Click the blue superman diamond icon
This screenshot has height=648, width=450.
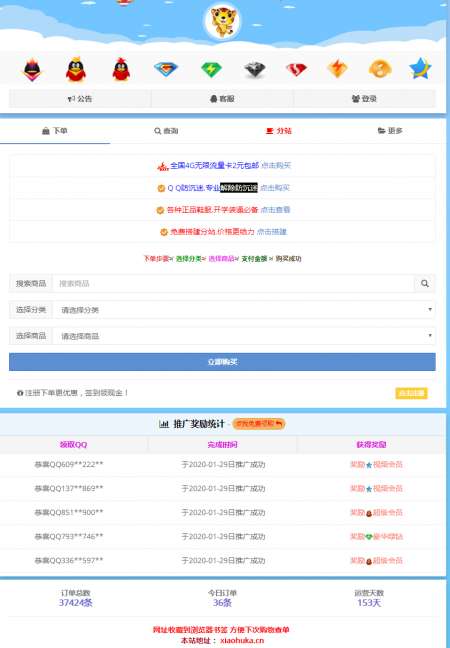pos(166,69)
